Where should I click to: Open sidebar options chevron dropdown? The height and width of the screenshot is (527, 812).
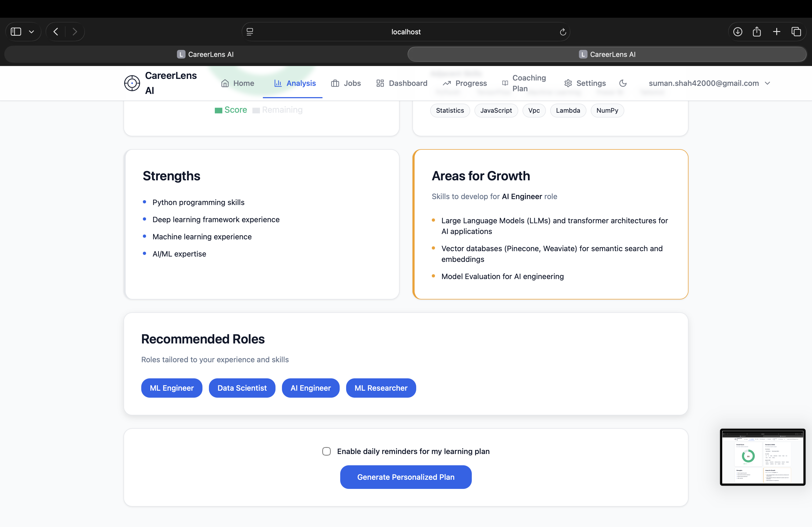[x=31, y=32]
